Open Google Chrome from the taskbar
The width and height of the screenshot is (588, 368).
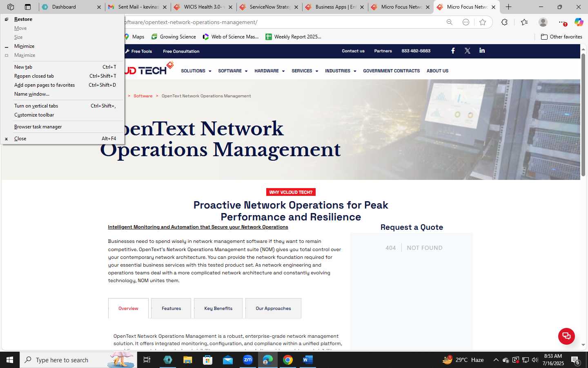point(288,360)
